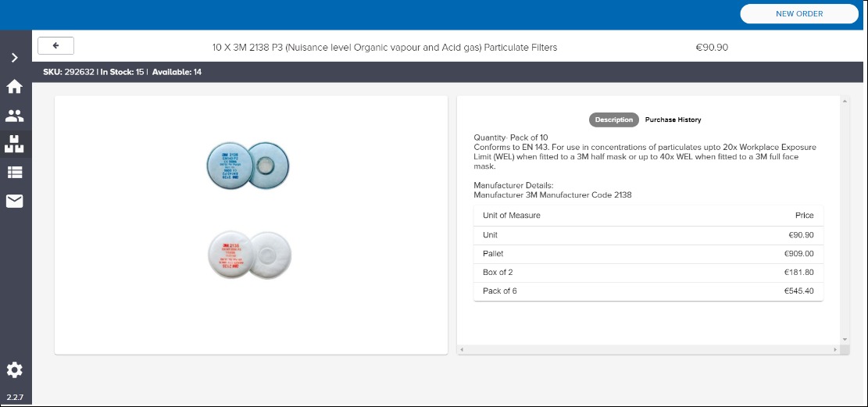
Task: Open the mail envelope icon
Action: [15, 202]
